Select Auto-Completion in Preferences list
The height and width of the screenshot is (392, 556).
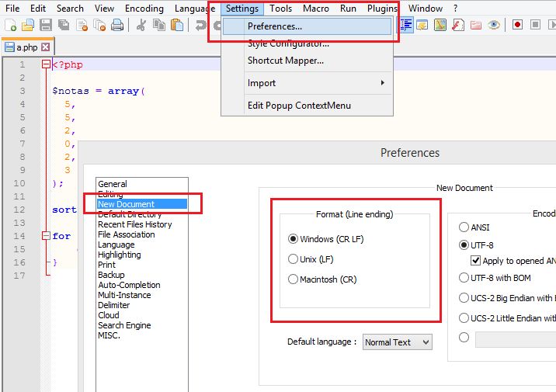click(x=129, y=285)
